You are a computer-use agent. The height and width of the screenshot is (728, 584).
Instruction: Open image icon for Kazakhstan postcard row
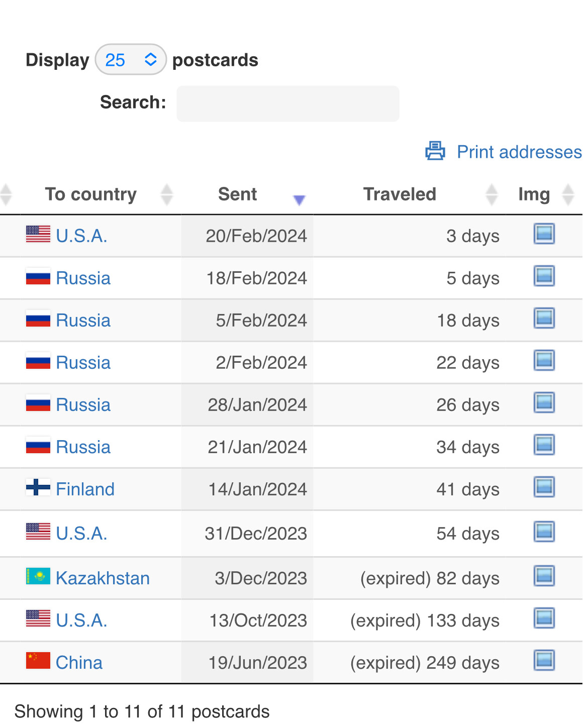click(544, 576)
